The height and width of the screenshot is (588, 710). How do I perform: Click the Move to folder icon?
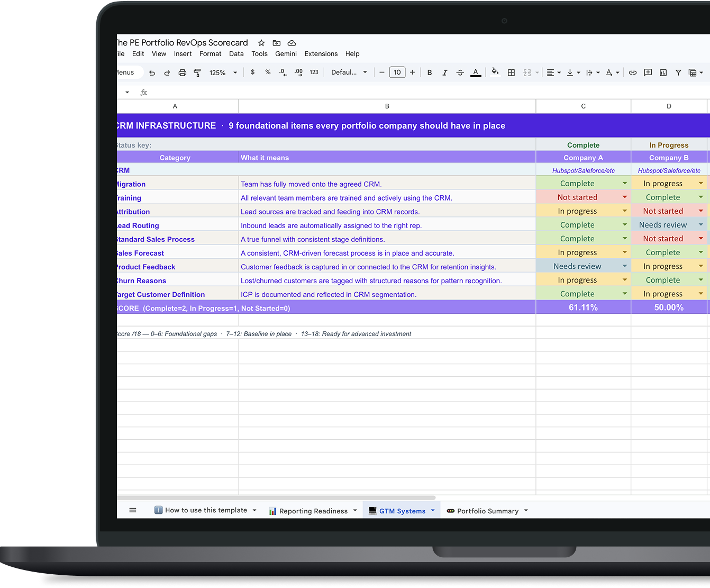coord(277,43)
